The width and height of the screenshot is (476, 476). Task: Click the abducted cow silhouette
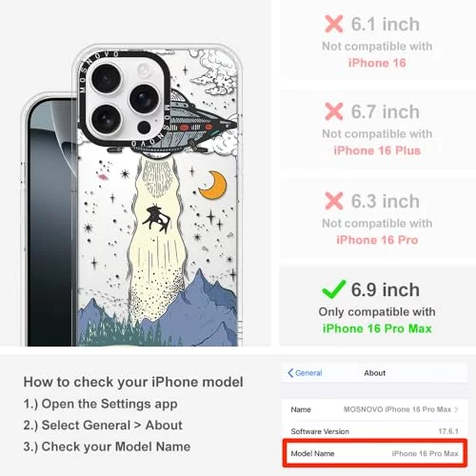[156, 219]
